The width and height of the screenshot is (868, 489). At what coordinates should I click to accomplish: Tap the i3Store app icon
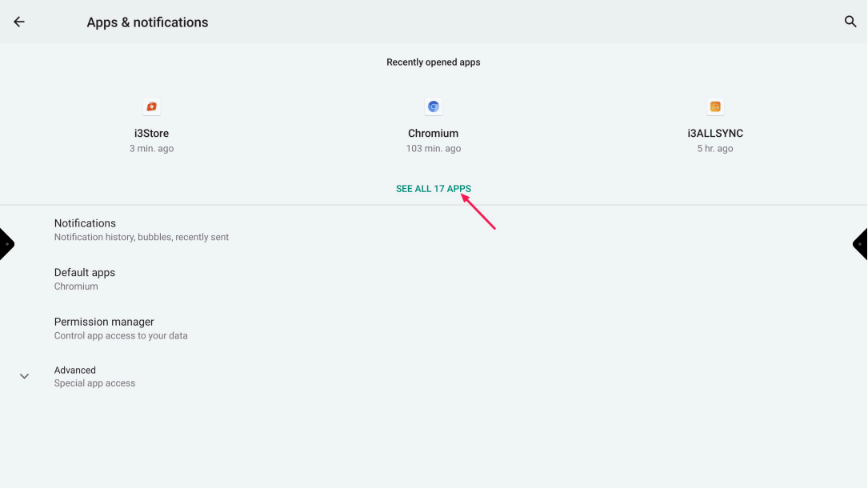coord(151,106)
